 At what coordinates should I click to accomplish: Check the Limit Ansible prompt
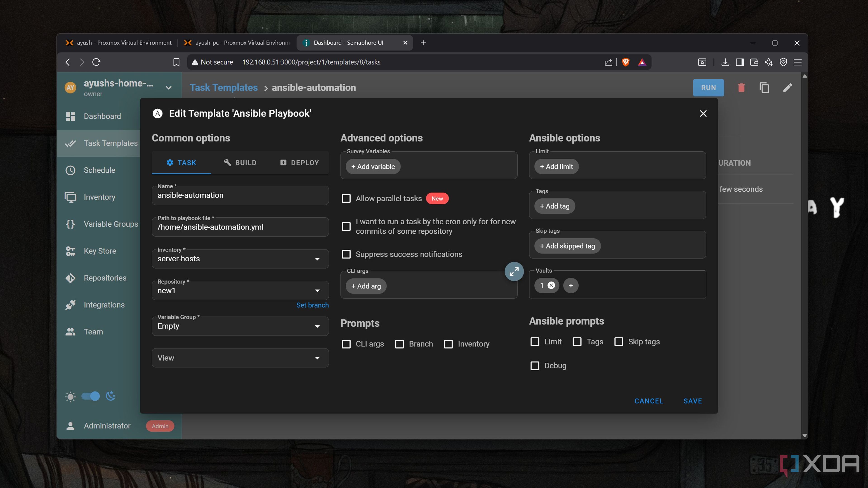point(535,342)
